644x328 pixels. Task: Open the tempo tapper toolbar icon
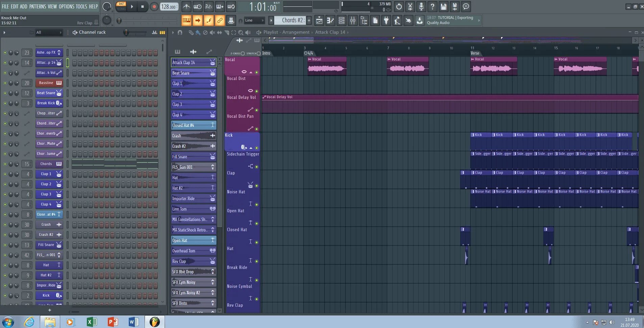point(397,21)
